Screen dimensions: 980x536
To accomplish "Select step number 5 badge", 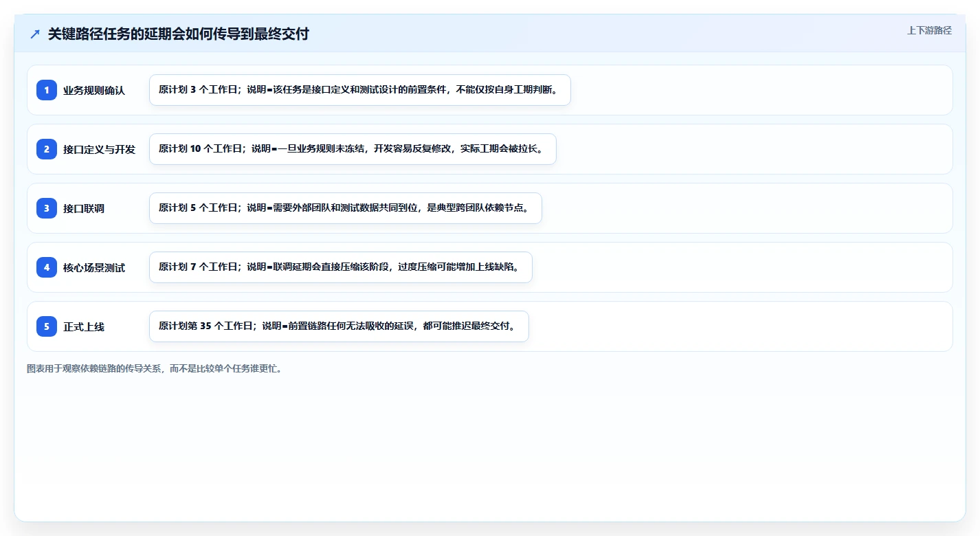I will [47, 326].
